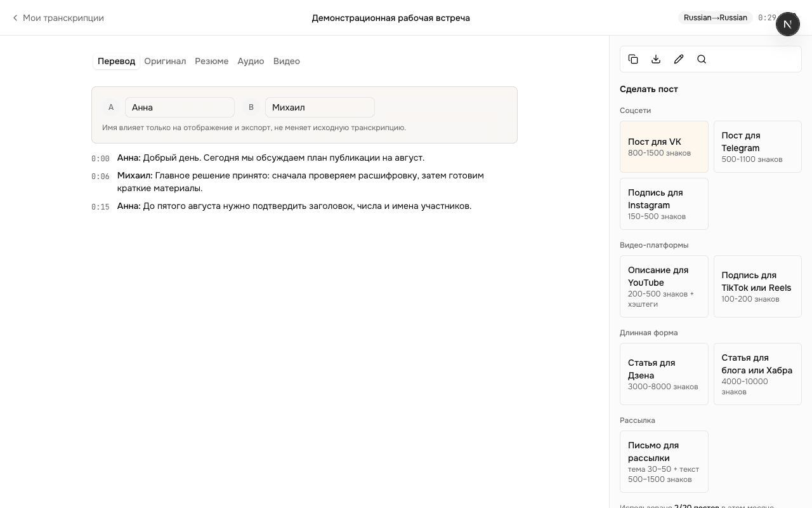812x508 pixels.
Task: Click speaker A name field Анна
Action: [180, 107]
